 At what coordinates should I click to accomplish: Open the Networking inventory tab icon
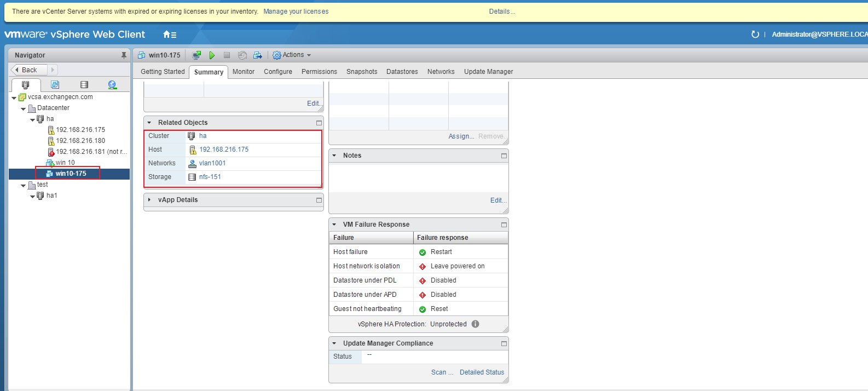point(112,85)
